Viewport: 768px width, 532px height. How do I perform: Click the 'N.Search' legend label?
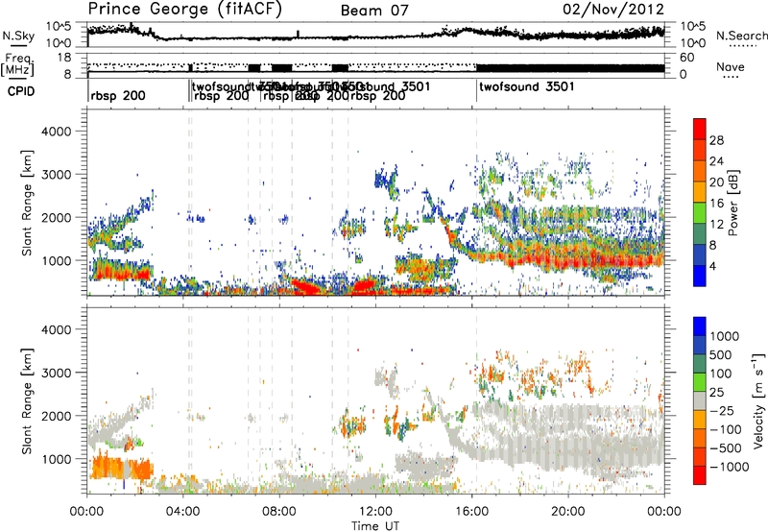tap(741, 36)
